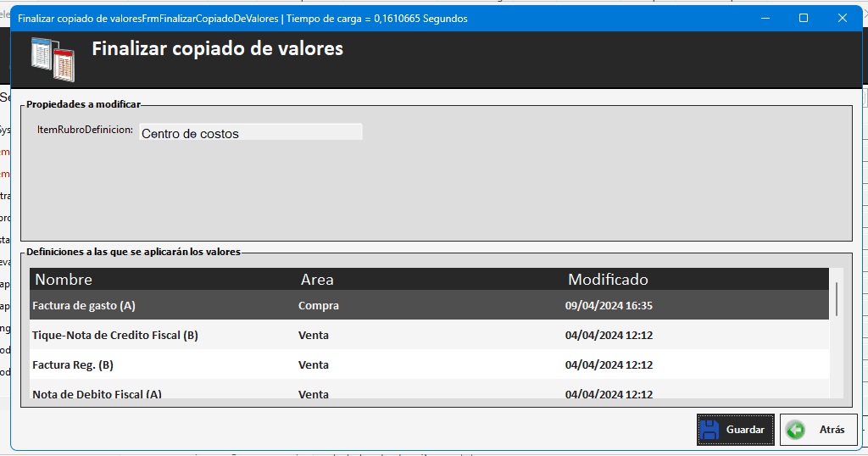Maximize the dialog window
This screenshot has height=456, width=868.
[804, 18]
